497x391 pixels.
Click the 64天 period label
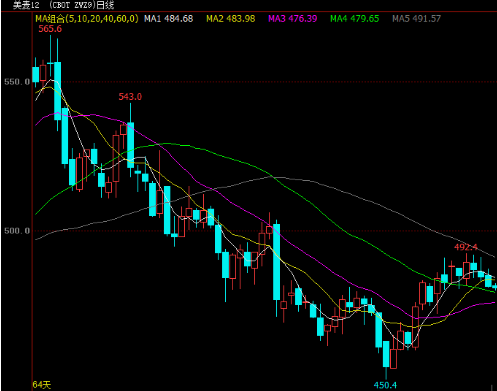tap(42, 385)
